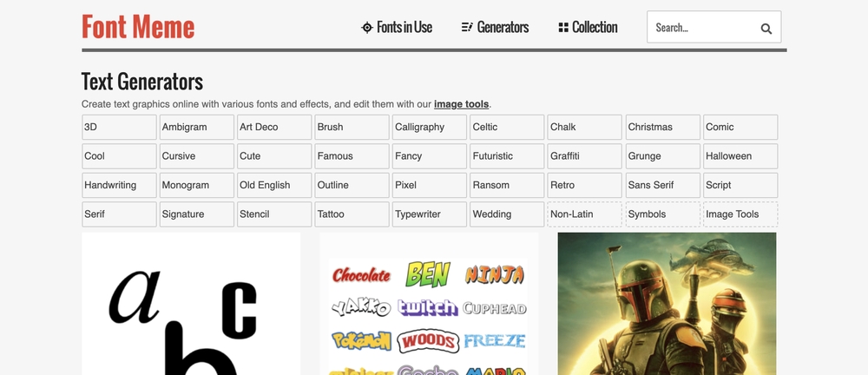868x375 pixels.
Task: Select the Script category
Action: pyautogui.click(x=740, y=185)
